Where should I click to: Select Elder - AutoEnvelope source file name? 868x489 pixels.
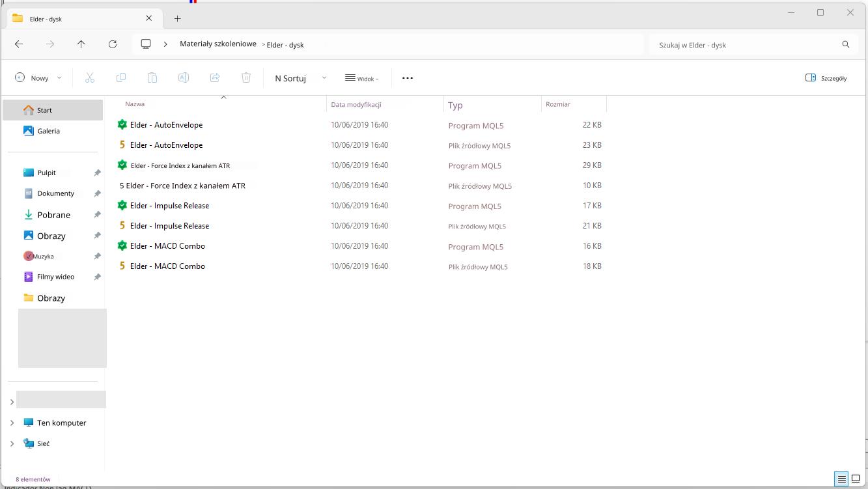tap(166, 145)
